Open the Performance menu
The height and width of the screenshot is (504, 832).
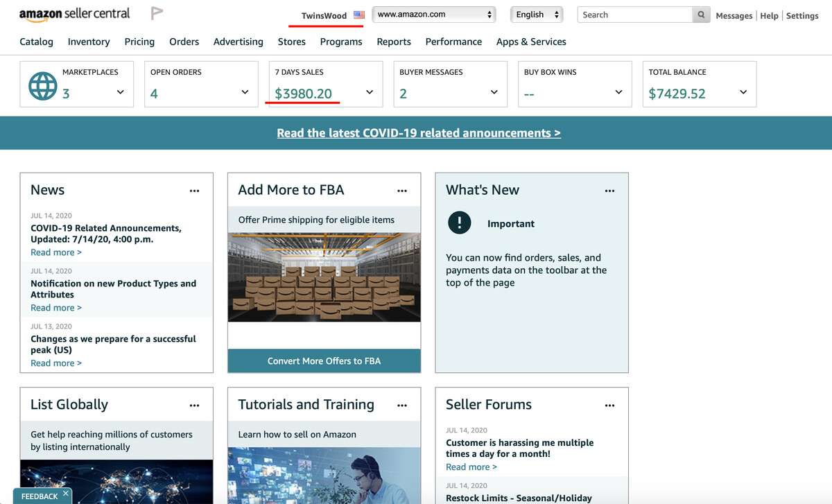pyautogui.click(x=453, y=42)
